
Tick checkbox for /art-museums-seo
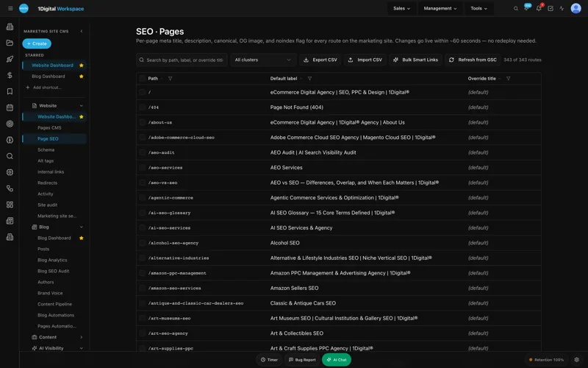[142, 318]
